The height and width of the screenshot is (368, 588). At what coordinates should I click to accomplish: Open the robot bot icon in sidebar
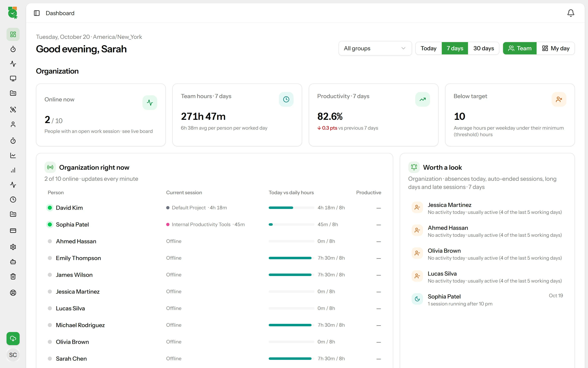click(x=13, y=262)
